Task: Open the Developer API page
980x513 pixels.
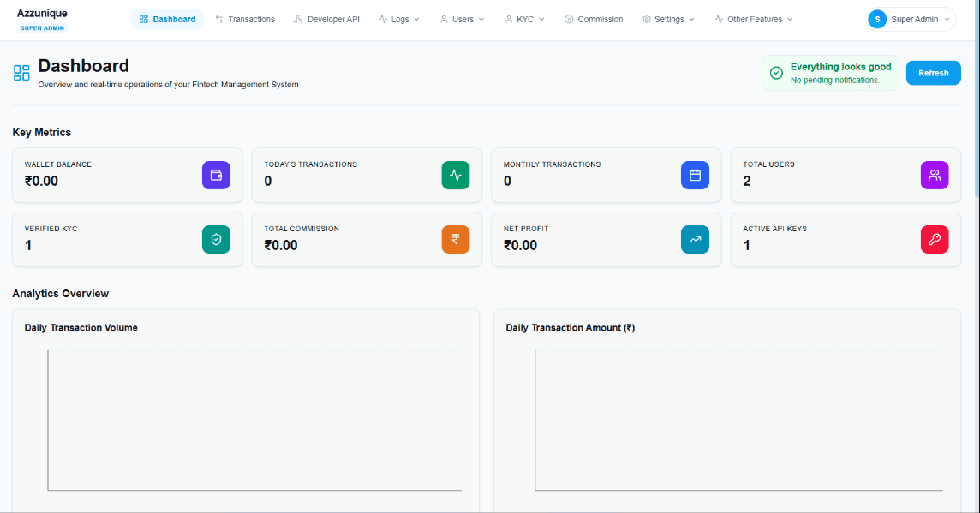Action: pos(327,20)
